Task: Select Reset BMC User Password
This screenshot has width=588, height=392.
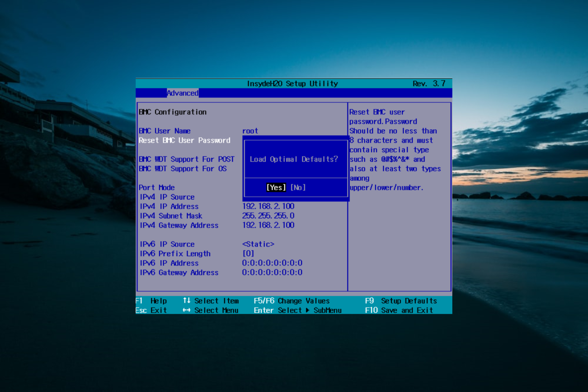Action: pyautogui.click(x=184, y=141)
